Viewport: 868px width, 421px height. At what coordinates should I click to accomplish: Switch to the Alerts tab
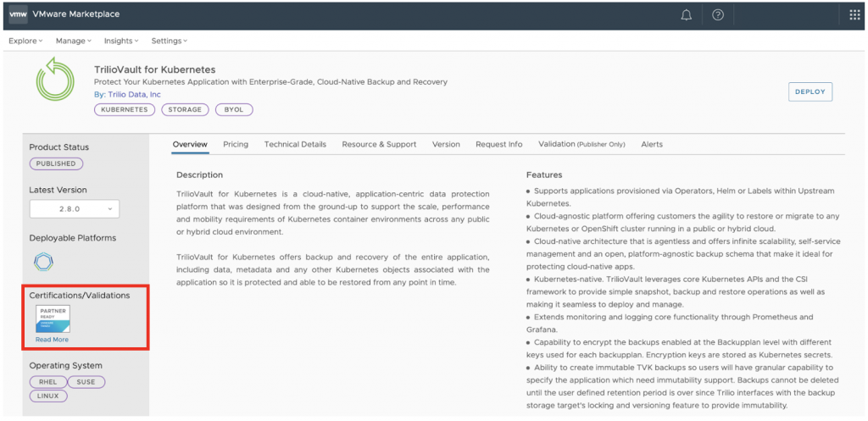click(652, 144)
